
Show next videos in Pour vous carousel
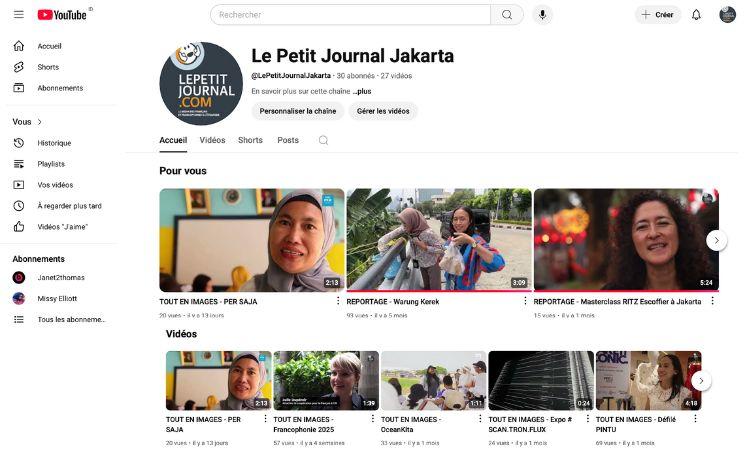pos(716,240)
